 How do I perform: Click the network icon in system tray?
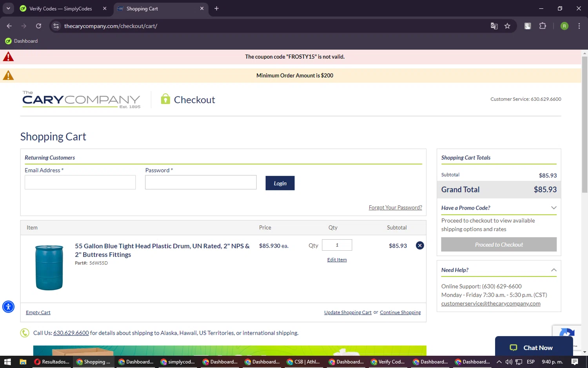(519, 362)
